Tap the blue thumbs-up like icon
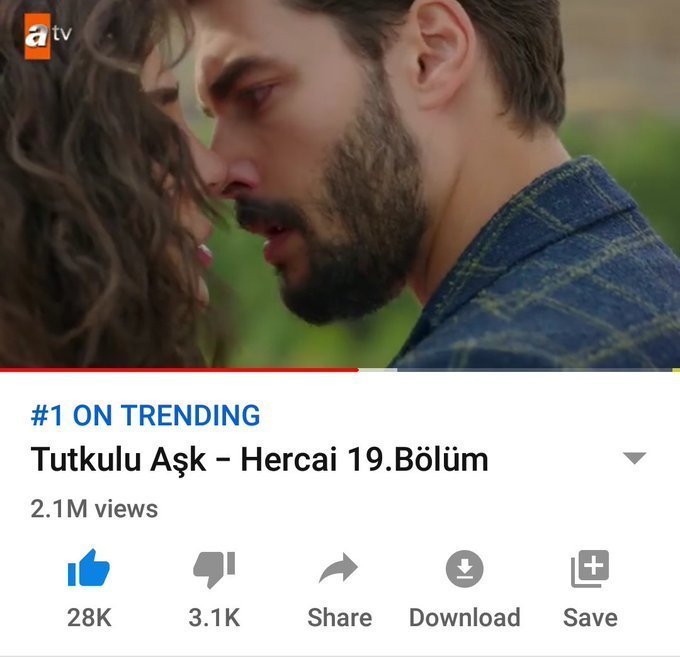 coord(89,568)
